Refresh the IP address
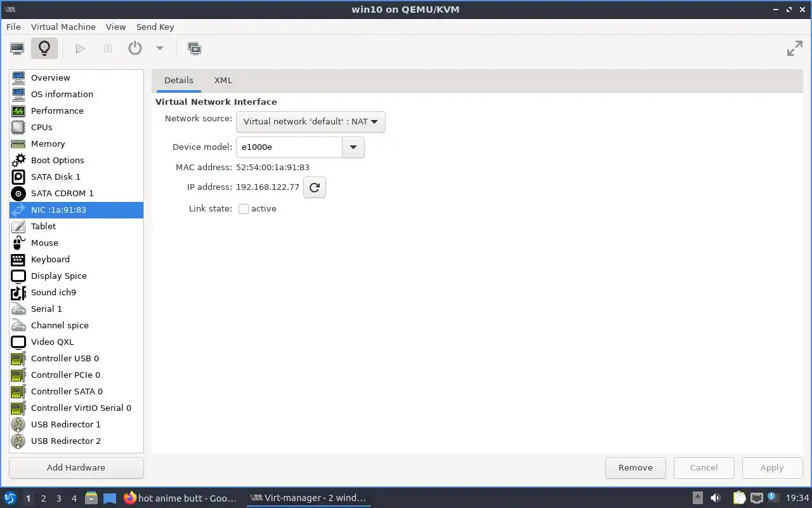Viewport: 812px width, 508px height. [x=315, y=187]
